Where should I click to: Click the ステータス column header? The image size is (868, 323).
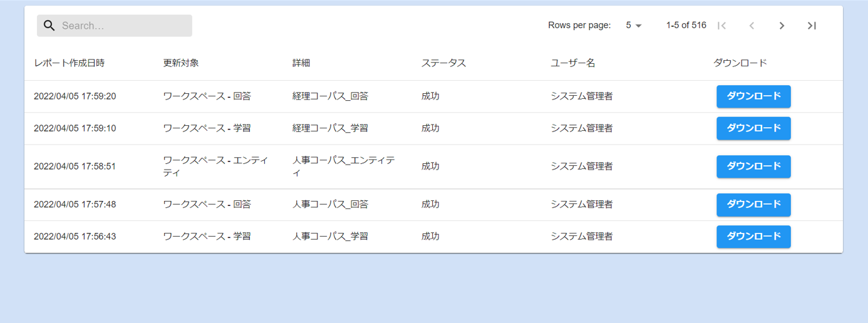tap(443, 63)
